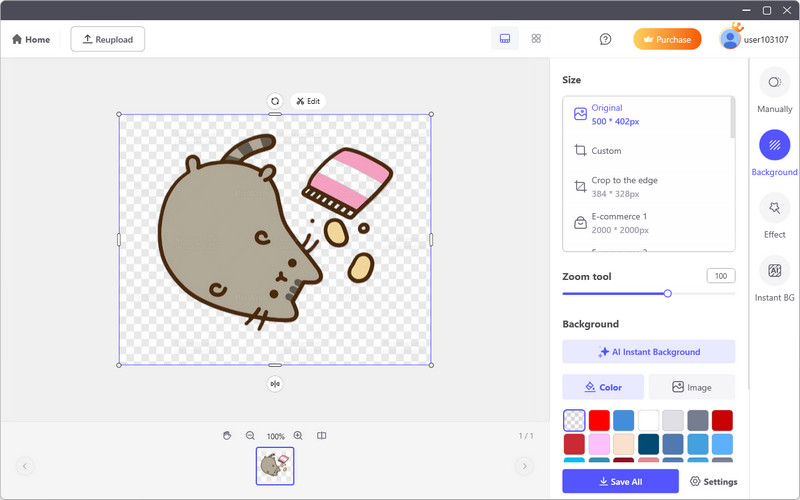Select the blue swatch beside bright red

tap(623, 420)
